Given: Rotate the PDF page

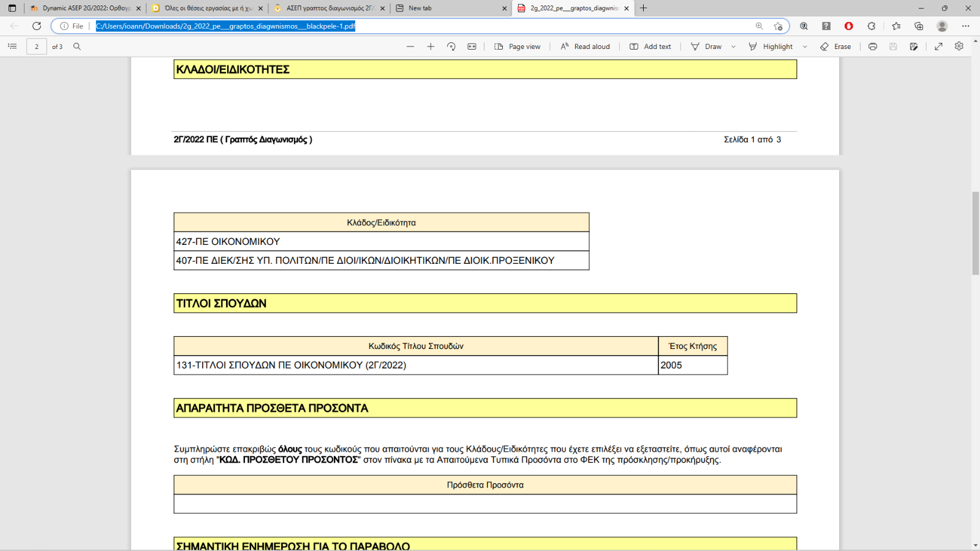Looking at the screenshot, I should (x=451, y=47).
